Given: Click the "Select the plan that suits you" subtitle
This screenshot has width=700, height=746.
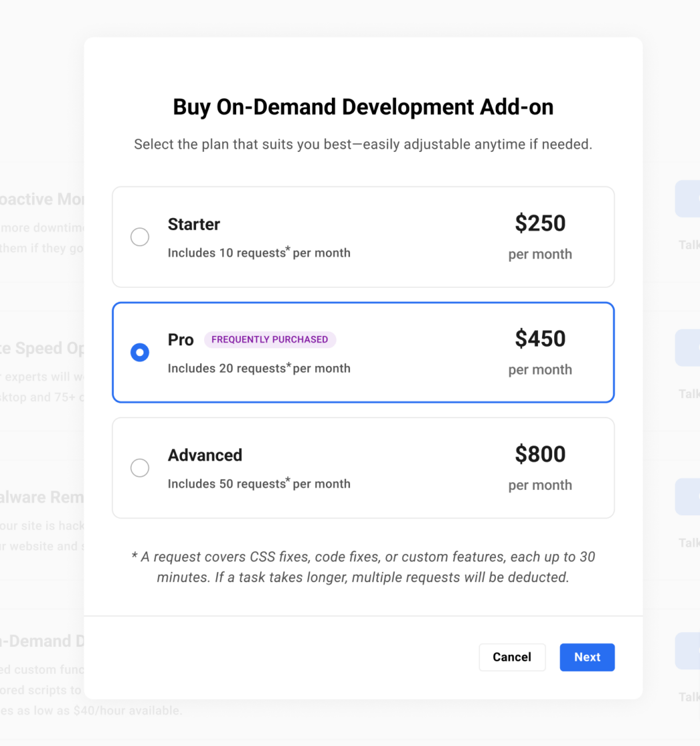Looking at the screenshot, I should pyautogui.click(x=363, y=144).
